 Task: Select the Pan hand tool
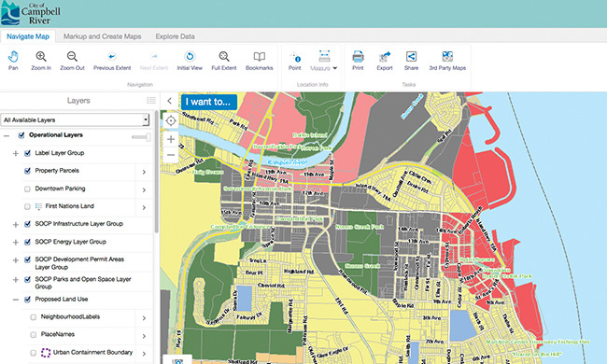13,61
